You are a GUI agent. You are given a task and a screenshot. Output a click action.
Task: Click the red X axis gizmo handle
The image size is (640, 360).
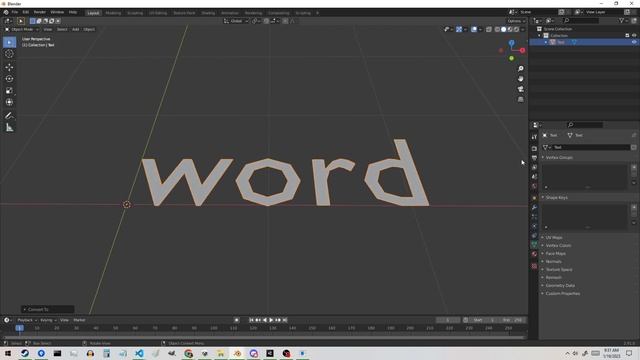click(x=522, y=51)
